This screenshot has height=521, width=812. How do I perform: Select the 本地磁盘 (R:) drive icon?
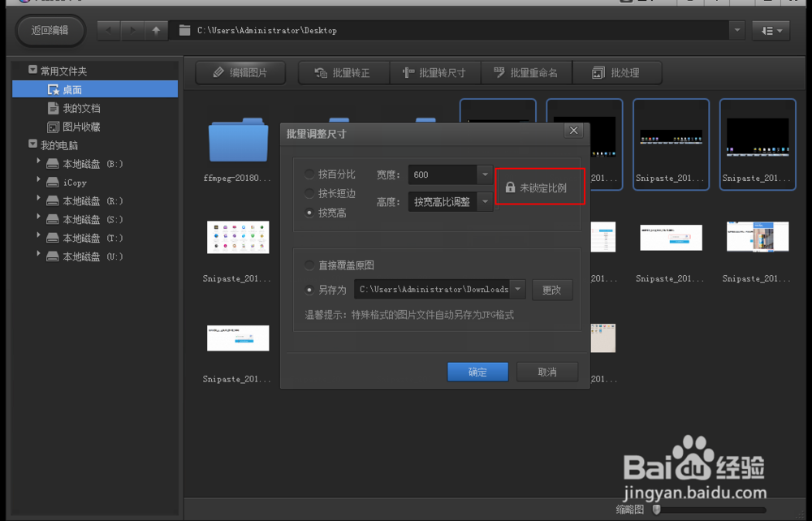pos(52,200)
